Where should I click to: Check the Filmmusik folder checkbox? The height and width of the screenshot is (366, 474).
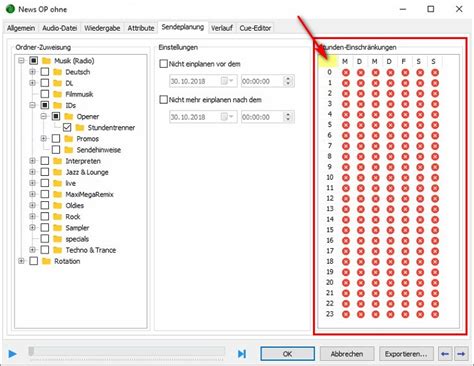(x=45, y=94)
